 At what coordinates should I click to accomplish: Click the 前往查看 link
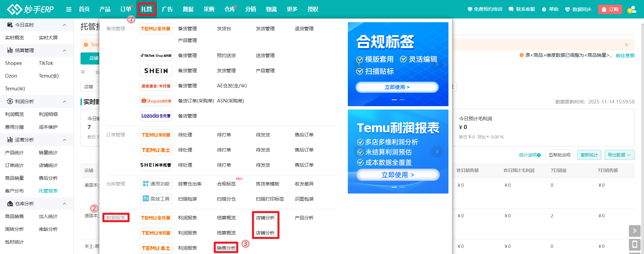point(625,55)
